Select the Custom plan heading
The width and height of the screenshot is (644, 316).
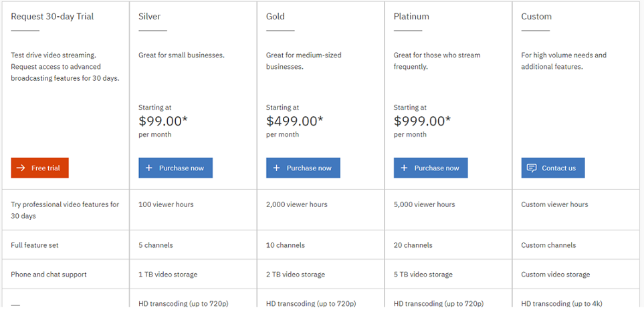click(536, 17)
